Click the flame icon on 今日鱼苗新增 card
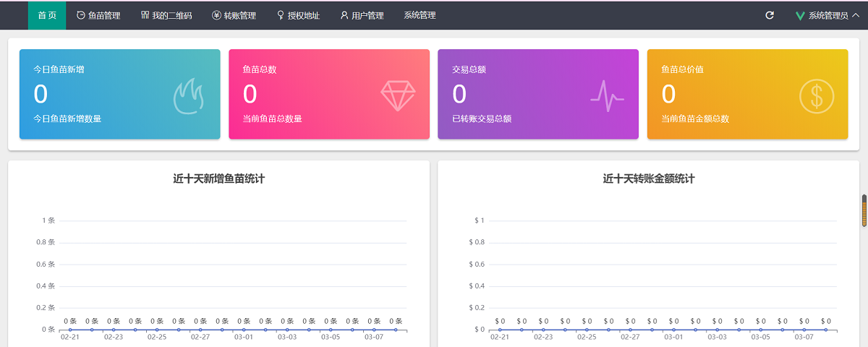This screenshot has width=868, height=347. 190,96
